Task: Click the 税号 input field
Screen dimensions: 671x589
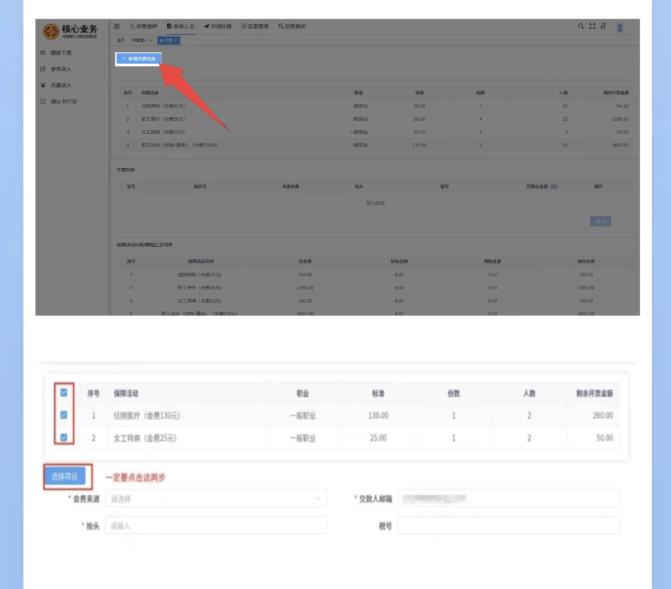Action: 508,525
